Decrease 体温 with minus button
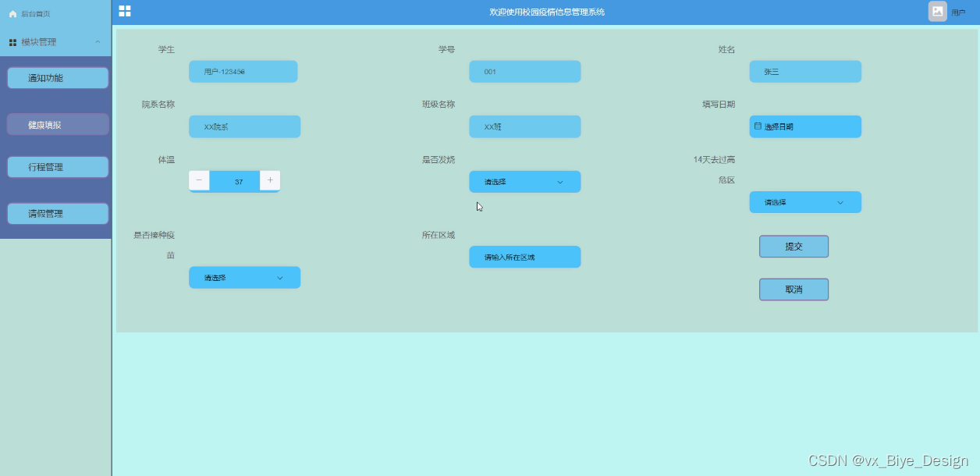Image resolution: width=980 pixels, height=476 pixels. click(199, 180)
